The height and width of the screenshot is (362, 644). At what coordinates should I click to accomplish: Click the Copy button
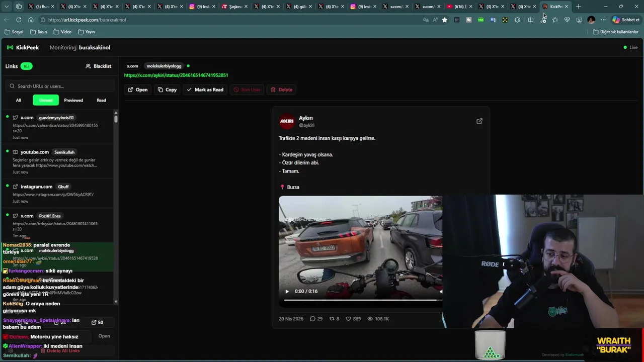(167, 89)
